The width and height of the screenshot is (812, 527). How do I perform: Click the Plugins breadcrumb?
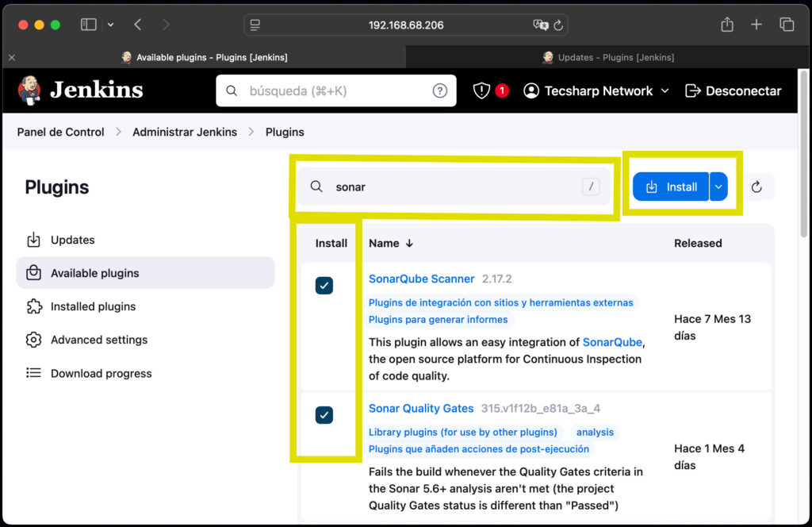pos(285,132)
